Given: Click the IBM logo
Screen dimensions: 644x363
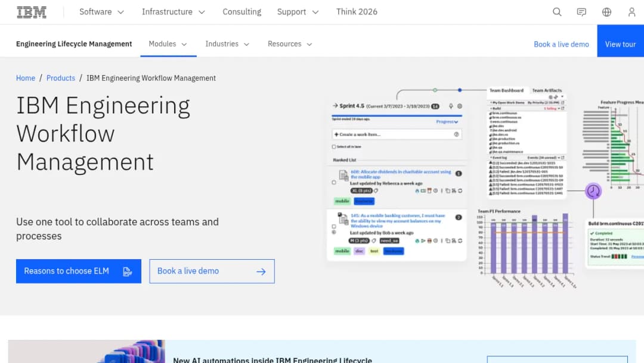Looking at the screenshot, I should pos(32,12).
